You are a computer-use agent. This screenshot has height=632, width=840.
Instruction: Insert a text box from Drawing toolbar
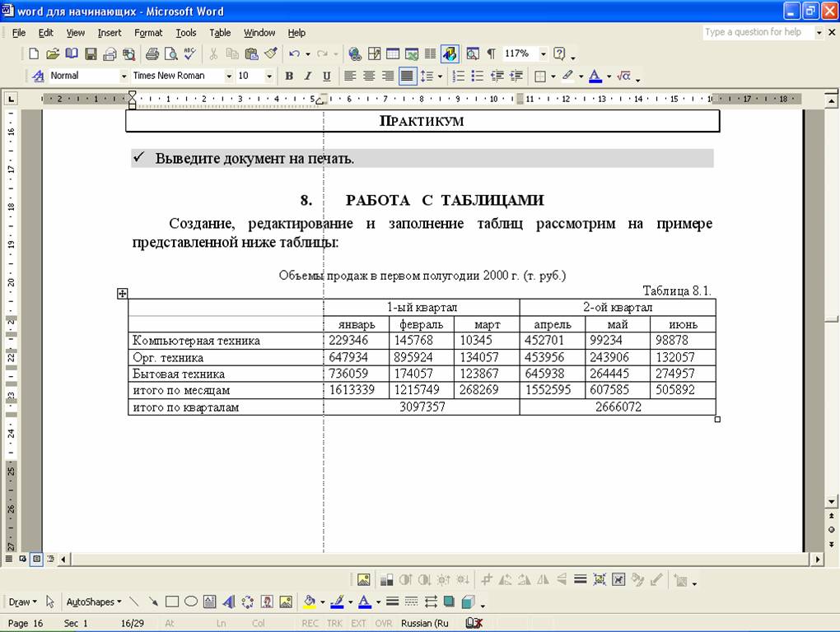point(209,602)
